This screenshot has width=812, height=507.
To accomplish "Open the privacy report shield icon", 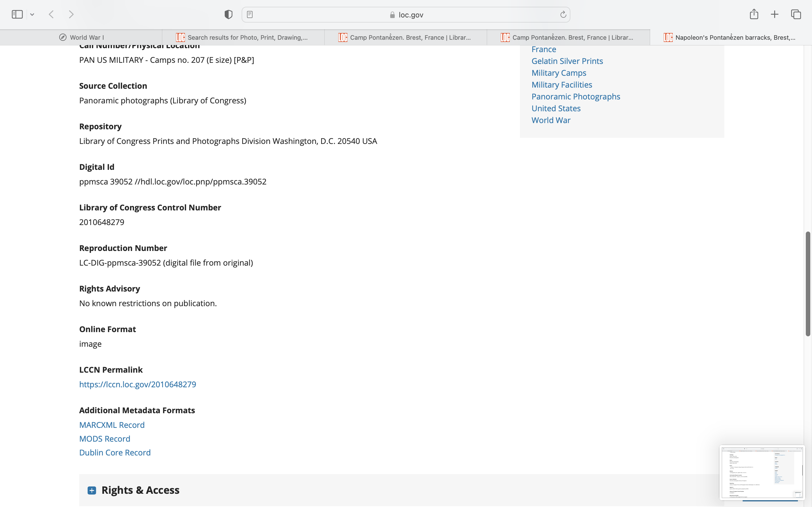I will (x=228, y=14).
